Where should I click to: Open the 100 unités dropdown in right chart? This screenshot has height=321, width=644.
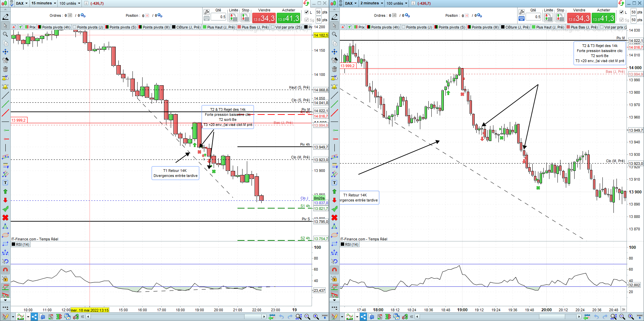coord(397,3)
